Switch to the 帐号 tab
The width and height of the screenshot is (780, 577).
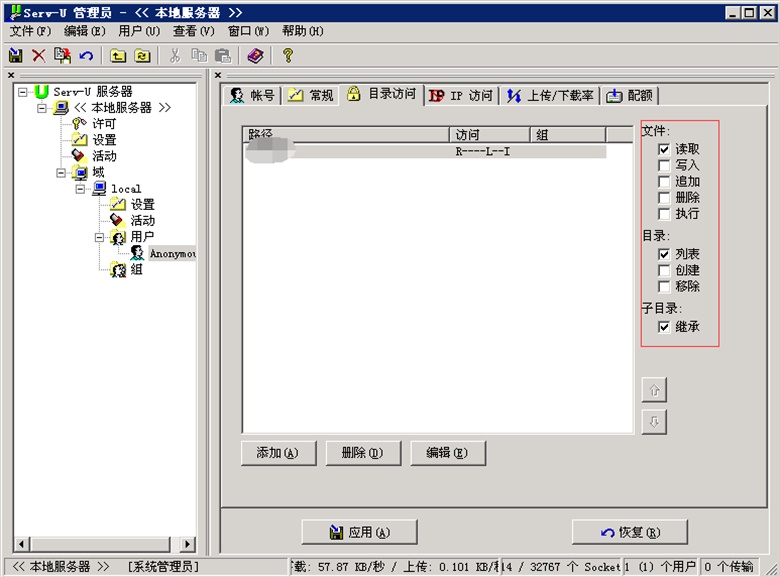point(252,95)
